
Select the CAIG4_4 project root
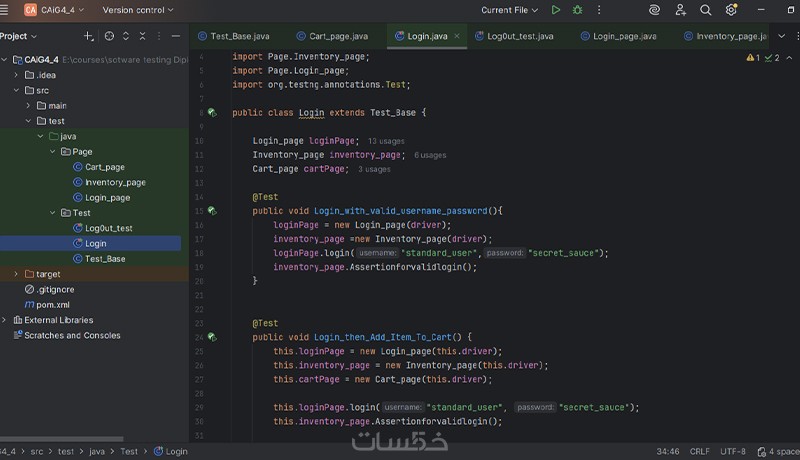[36, 60]
